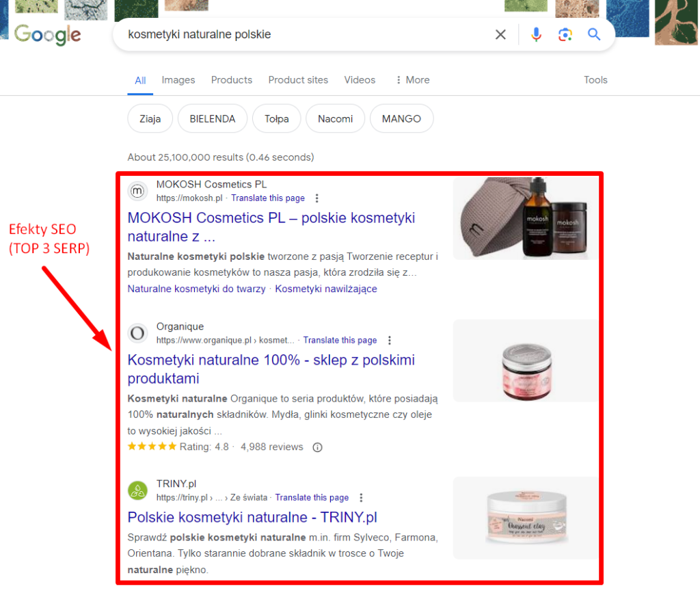Open 'Translate this page' for TRINY.pl

coord(312,497)
